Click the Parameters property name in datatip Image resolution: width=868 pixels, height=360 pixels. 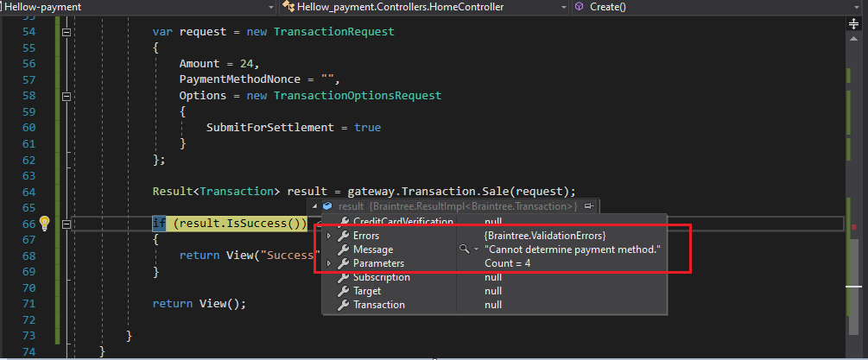click(x=378, y=264)
